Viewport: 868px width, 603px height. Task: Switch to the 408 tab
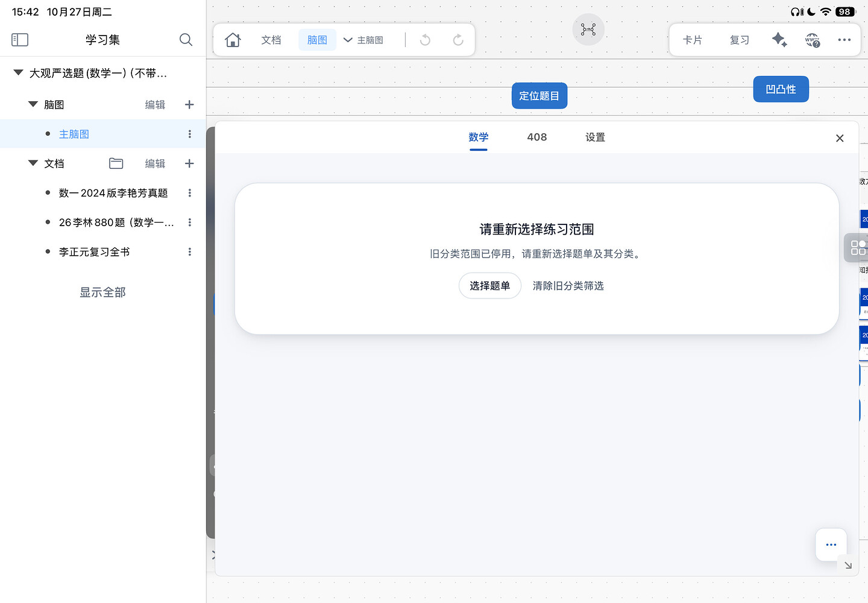[x=537, y=137]
